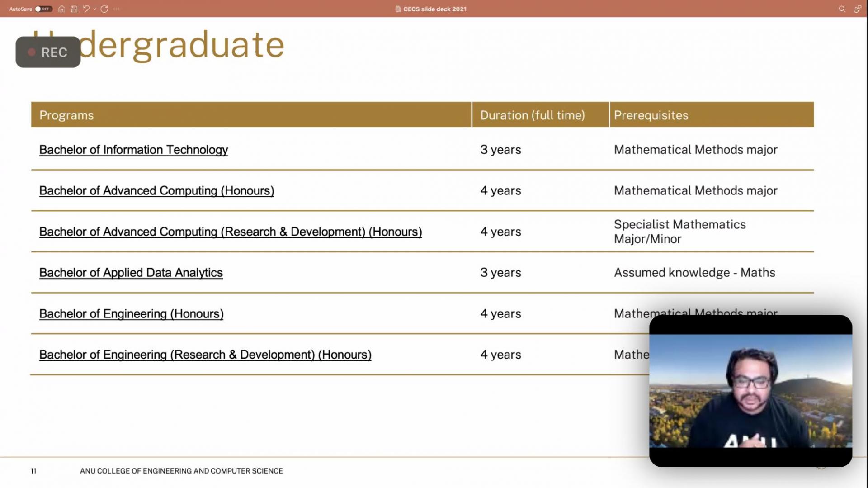Click Specialist Mathematics Major/Minor prerequisite
868x488 pixels.
[679, 232]
